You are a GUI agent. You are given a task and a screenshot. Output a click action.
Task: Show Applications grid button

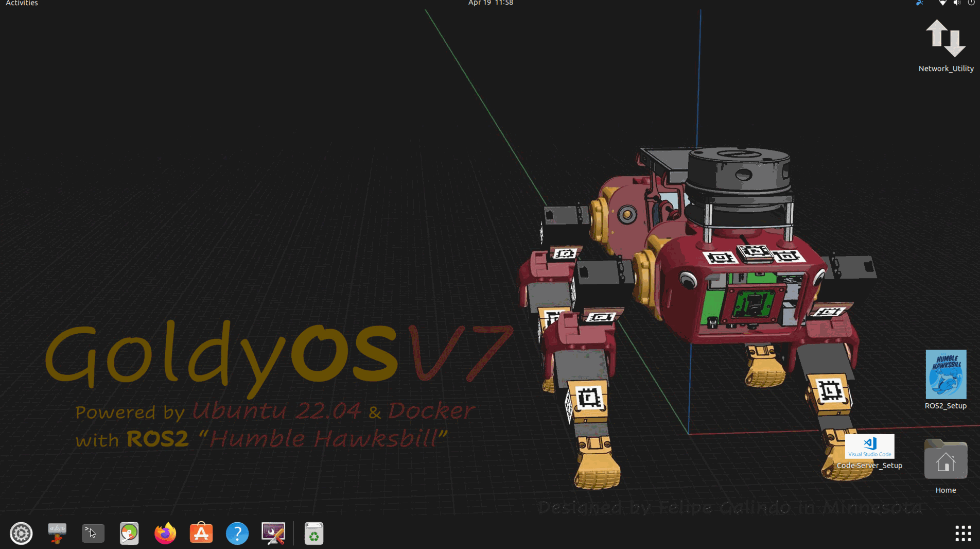pyautogui.click(x=963, y=533)
